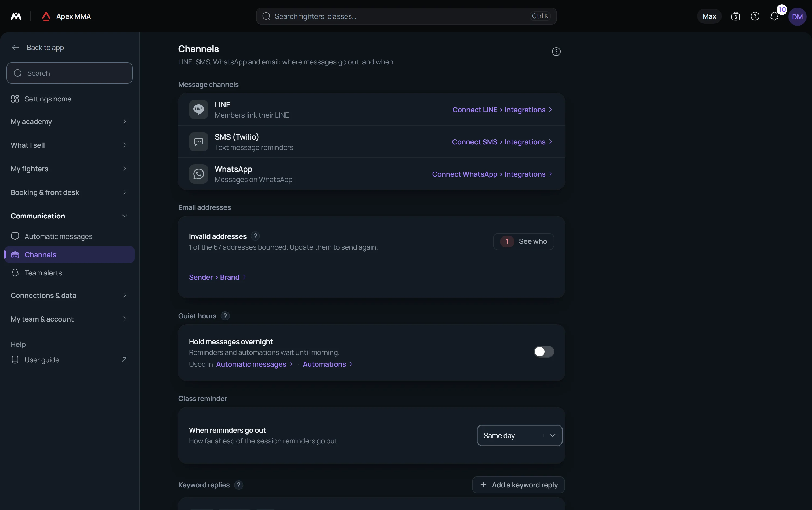Click Add a keyword reply button
The width and height of the screenshot is (812, 510).
518,485
